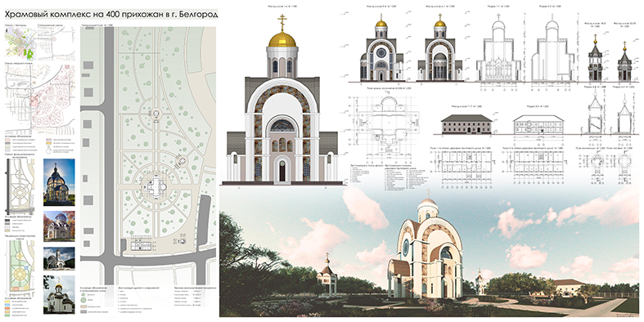Click the golden dome on the large facade
The image size is (644, 322).
[x=282, y=39]
